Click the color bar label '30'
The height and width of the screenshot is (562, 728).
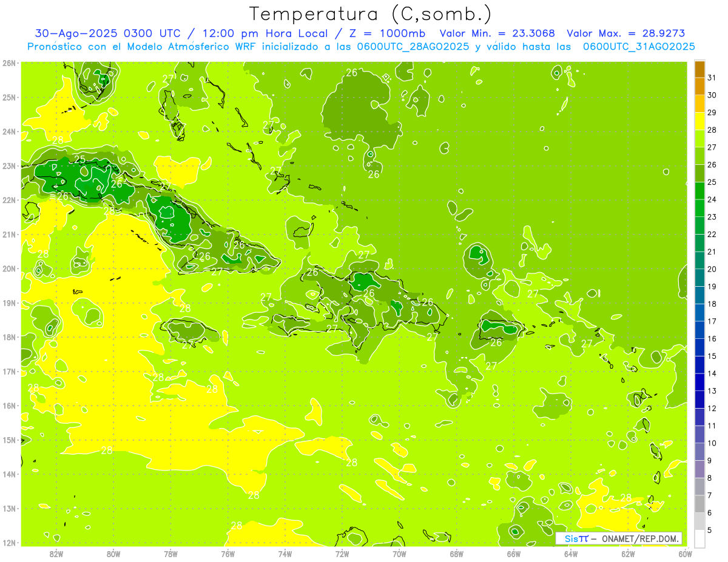tap(712, 95)
